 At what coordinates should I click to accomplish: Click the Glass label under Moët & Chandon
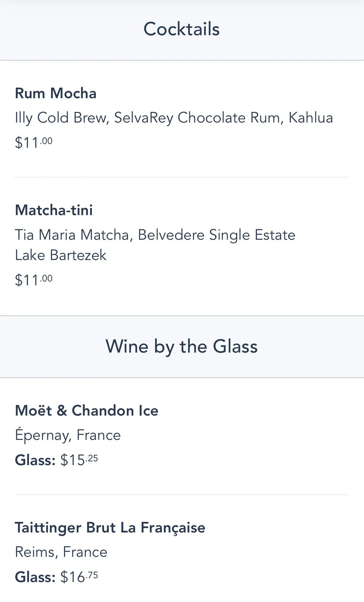[35, 460]
